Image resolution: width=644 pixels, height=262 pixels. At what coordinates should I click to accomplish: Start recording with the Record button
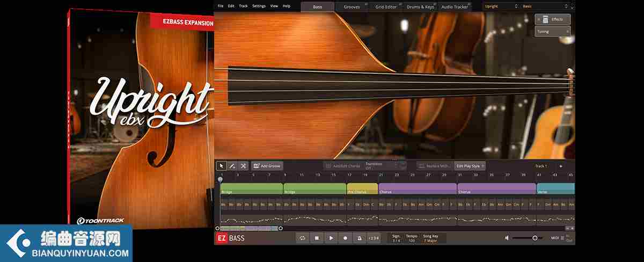345,238
